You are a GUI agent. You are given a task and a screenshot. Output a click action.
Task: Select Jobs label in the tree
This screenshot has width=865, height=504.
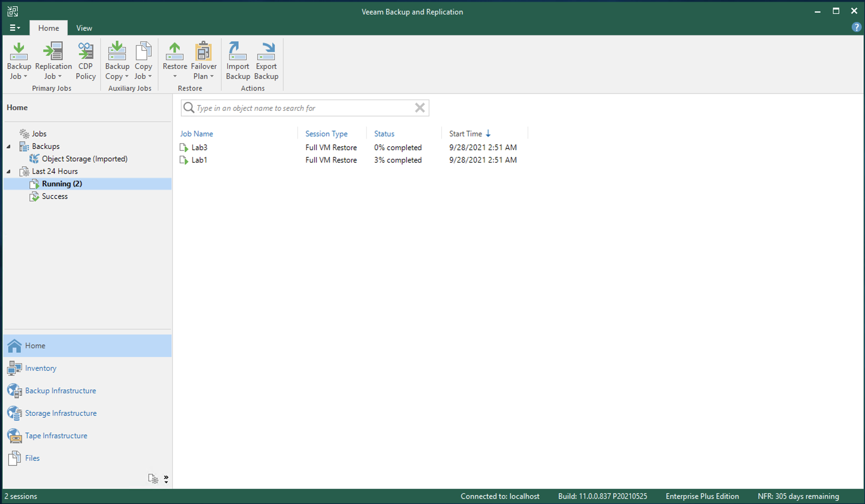click(x=39, y=134)
